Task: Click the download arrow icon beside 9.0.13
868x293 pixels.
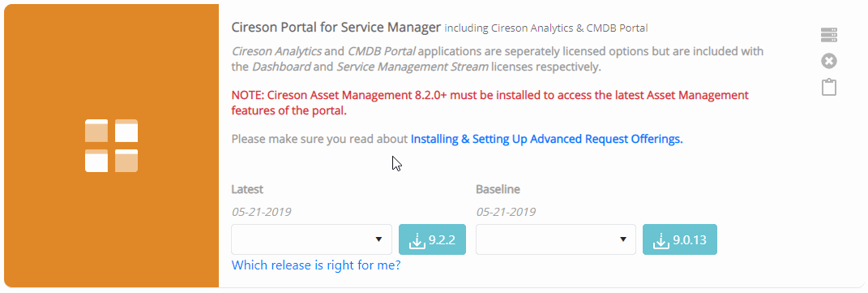Action: (x=661, y=240)
